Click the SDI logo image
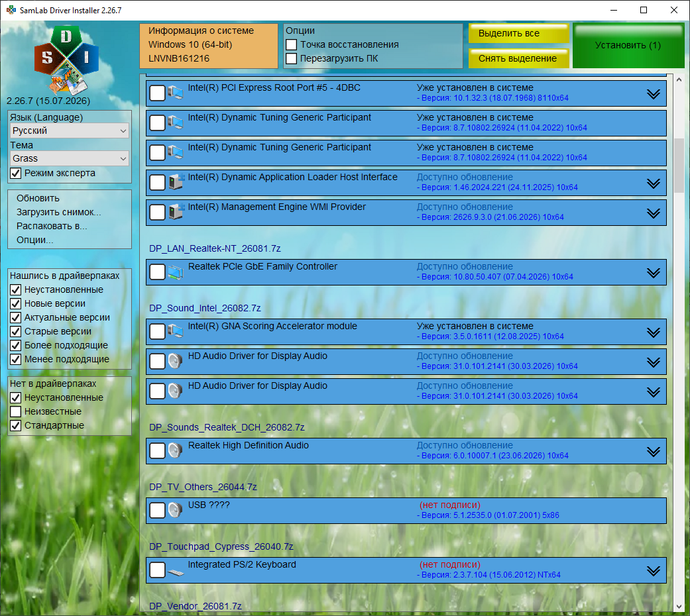This screenshot has height=616, width=690. (x=66, y=60)
